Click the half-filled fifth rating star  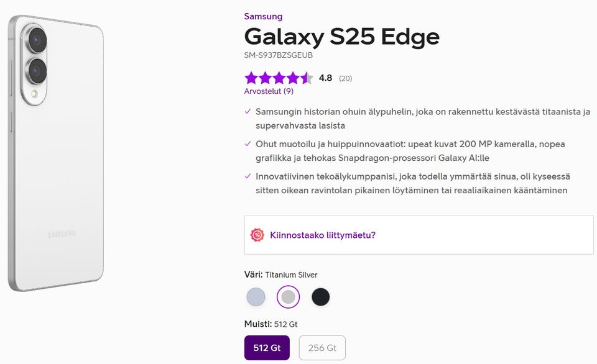[x=306, y=78]
